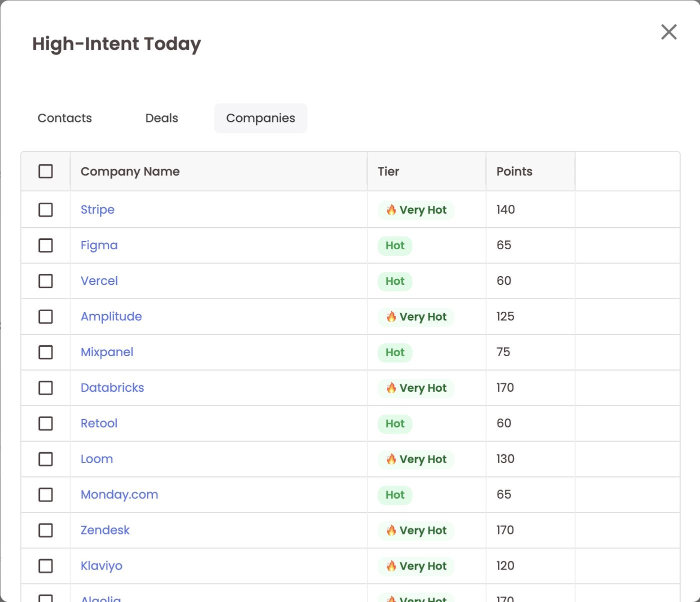The height and width of the screenshot is (602, 700).
Task: Check the Retool row checkbox
Action: click(45, 423)
